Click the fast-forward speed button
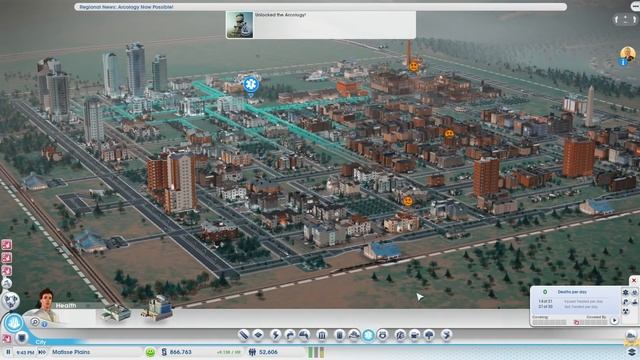This screenshot has height=360, width=640. coord(42,352)
